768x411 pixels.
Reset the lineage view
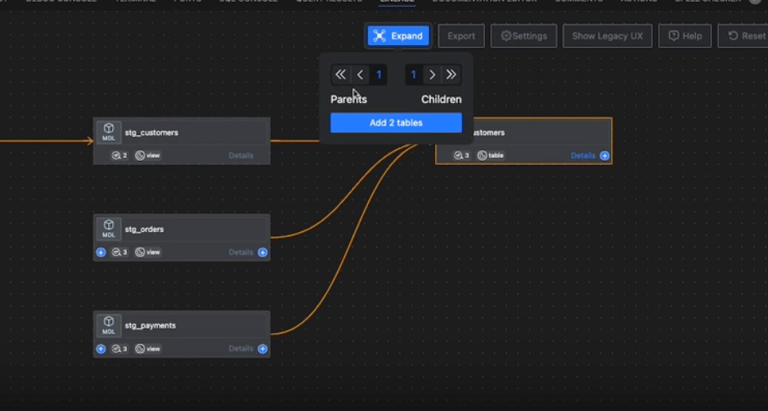click(745, 36)
